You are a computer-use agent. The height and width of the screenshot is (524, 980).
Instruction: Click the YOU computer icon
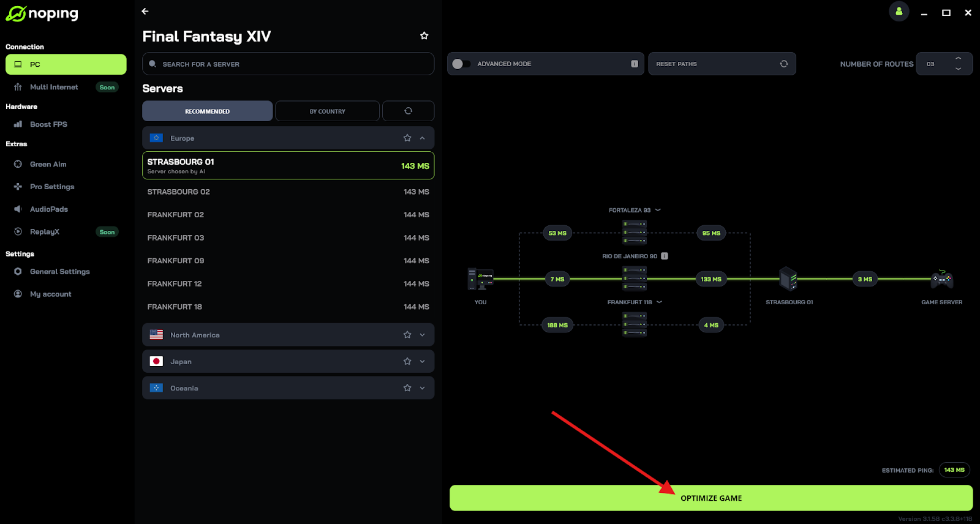480,279
